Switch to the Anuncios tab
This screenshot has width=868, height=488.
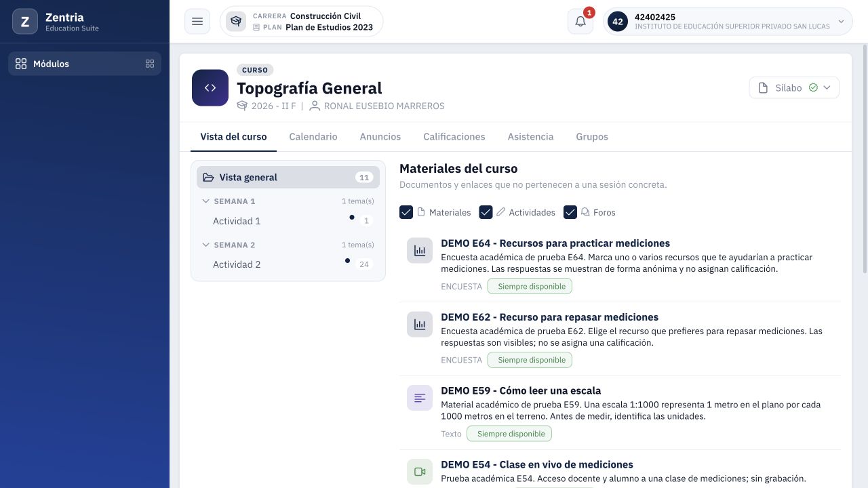pyautogui.click(x=380, y=137)
